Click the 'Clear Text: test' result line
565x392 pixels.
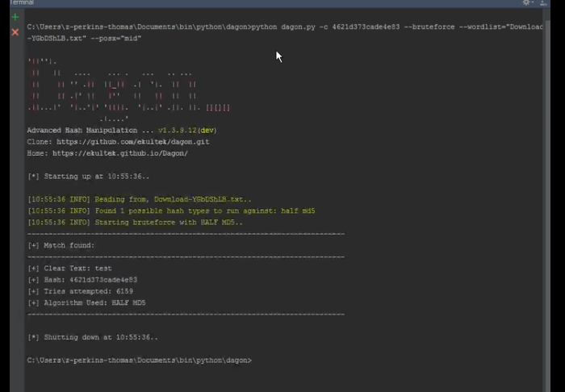(x=69, y=268)
